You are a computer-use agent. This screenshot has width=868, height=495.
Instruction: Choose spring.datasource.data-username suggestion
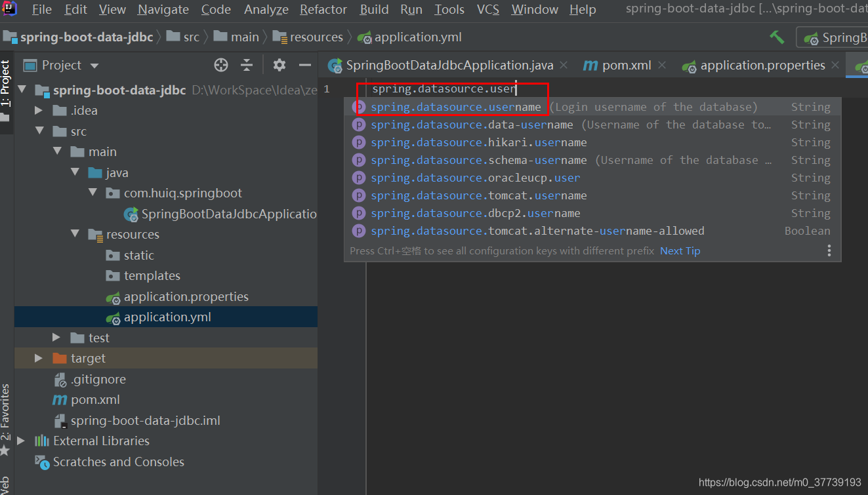[x=592, y=125]
